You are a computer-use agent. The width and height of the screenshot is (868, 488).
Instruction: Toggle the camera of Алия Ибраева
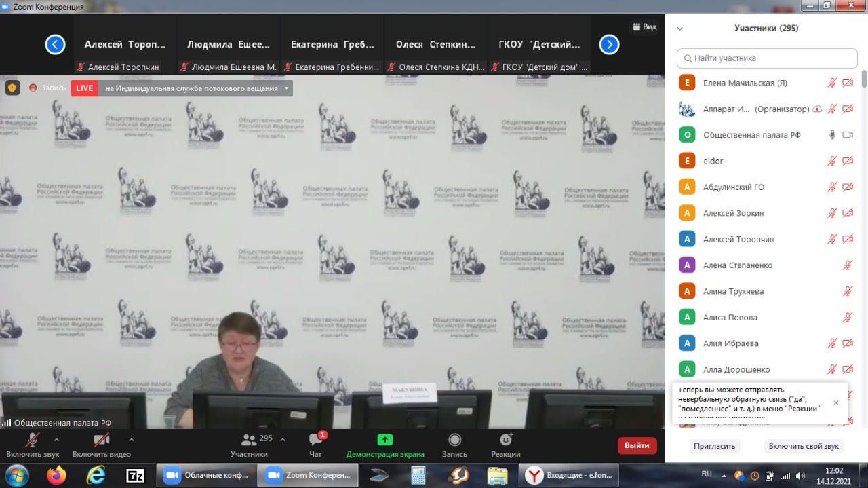tap(848, 343)
